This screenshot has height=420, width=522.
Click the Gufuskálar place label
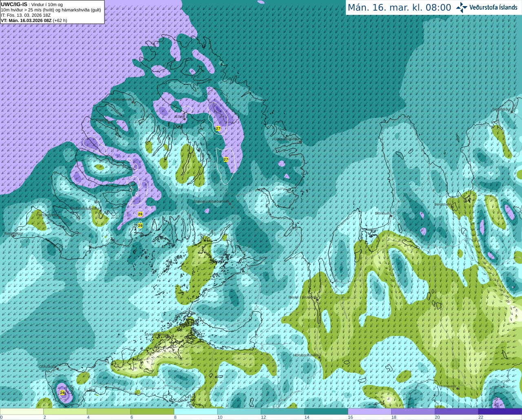point(47,367)
